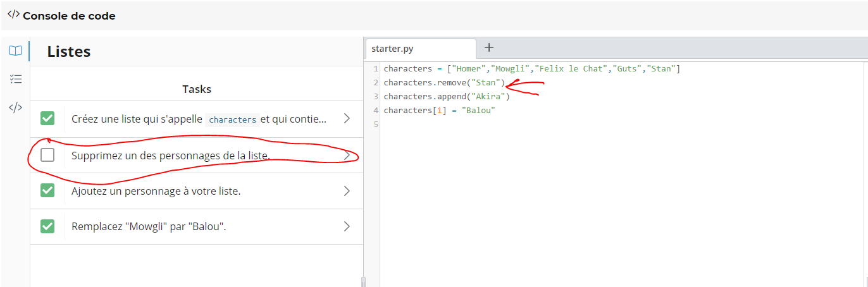Place cursor on empty line 5 of editor
Screen dimensions: 868x287
(x=443, y=125)
